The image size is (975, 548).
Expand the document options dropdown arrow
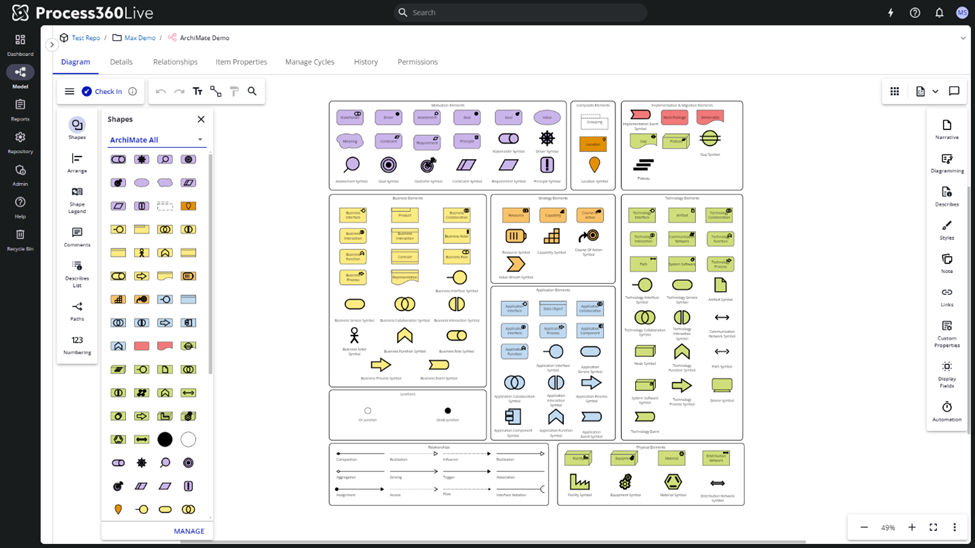click(x=935, y=91)
